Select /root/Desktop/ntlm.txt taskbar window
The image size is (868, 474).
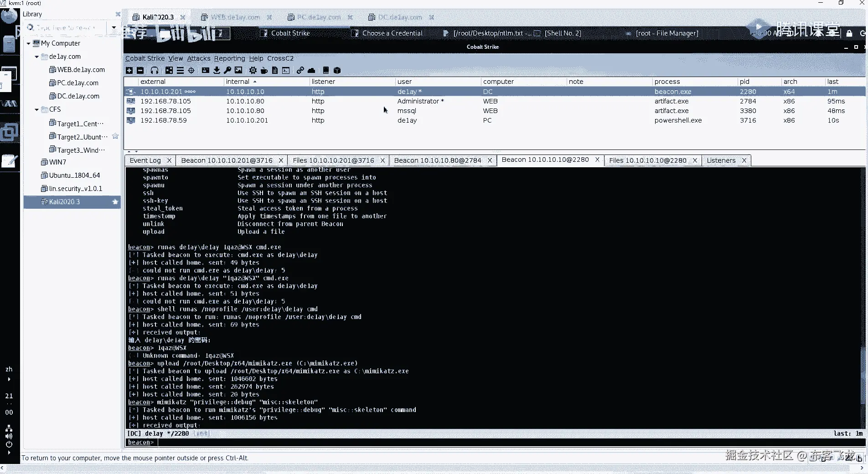[487, 33]
